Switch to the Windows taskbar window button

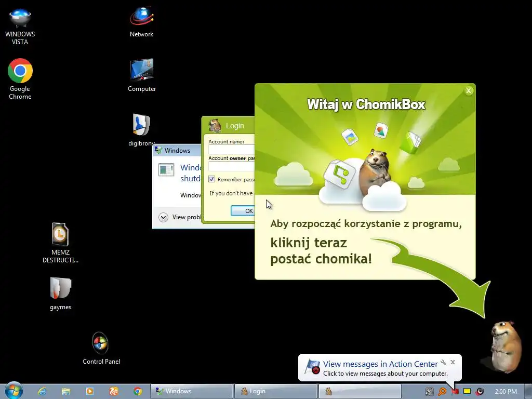(x=192, y=391)
